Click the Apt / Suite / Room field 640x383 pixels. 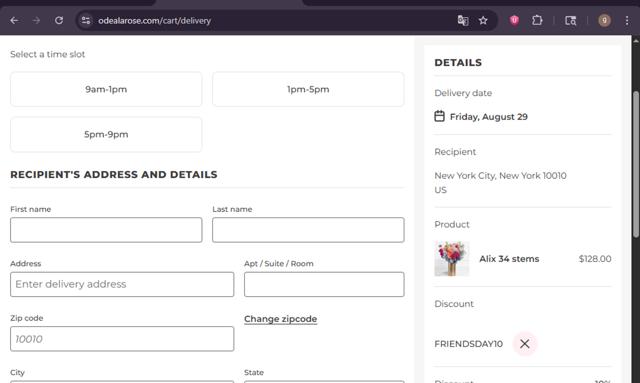[324, 284]
